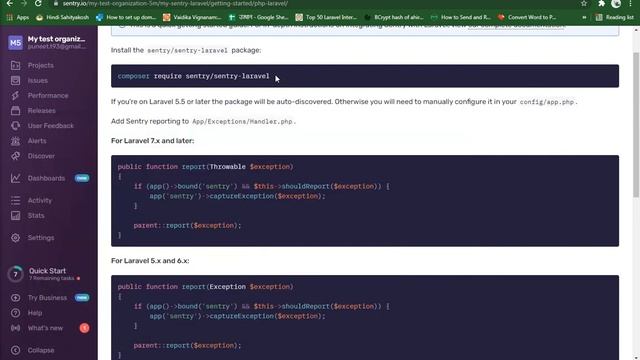Click the Dashboards chart icon
This screenshot has width=640, height=360.
tap(16, 178)
